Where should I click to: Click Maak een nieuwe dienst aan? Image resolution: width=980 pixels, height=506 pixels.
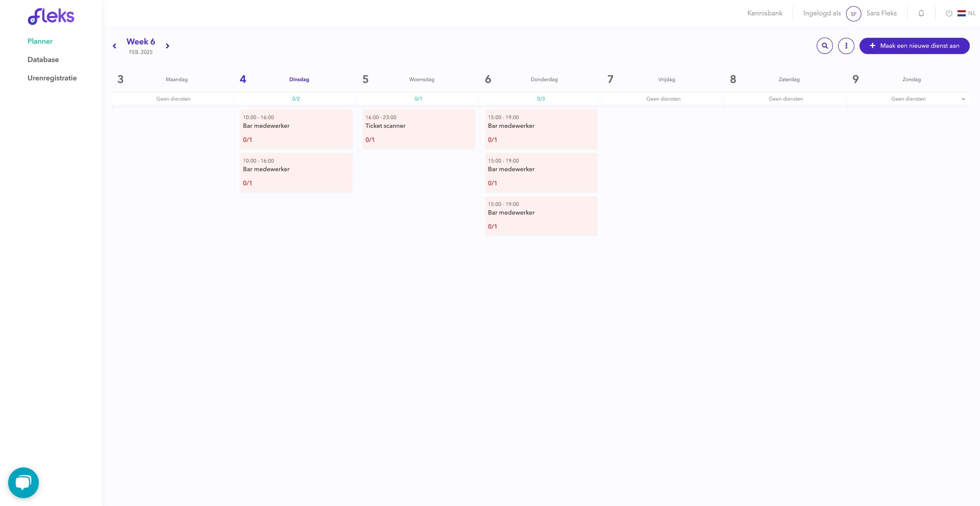pyautogui.click(x=914, y=46)
